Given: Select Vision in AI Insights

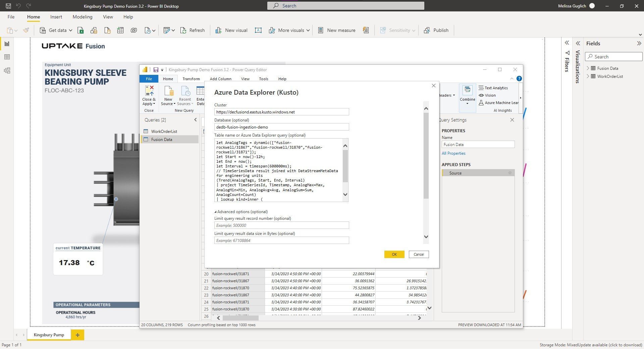Looking at the screenshot, I should (487, 95).
